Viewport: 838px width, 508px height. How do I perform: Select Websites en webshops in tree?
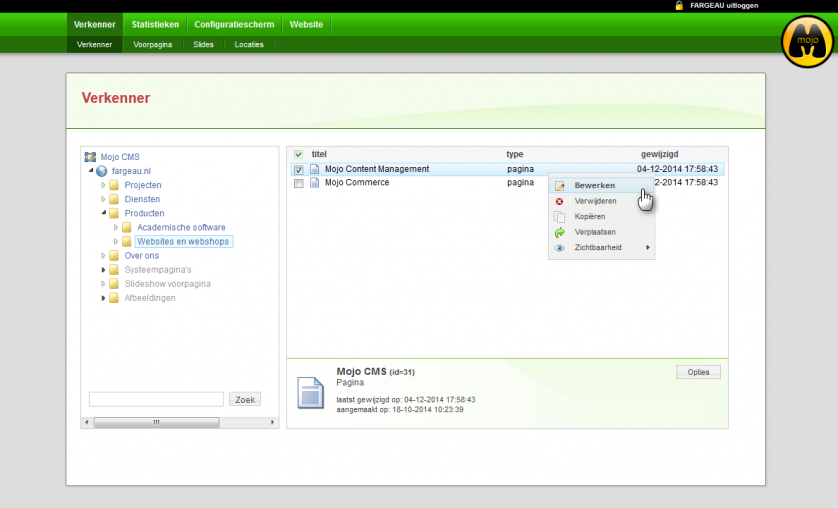click(x=183, y=241)
